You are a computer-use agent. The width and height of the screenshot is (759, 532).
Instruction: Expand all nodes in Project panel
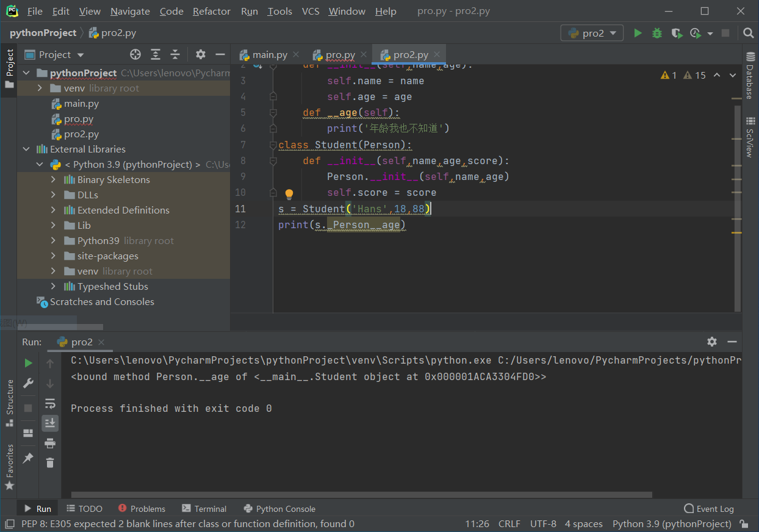point(156,54)
